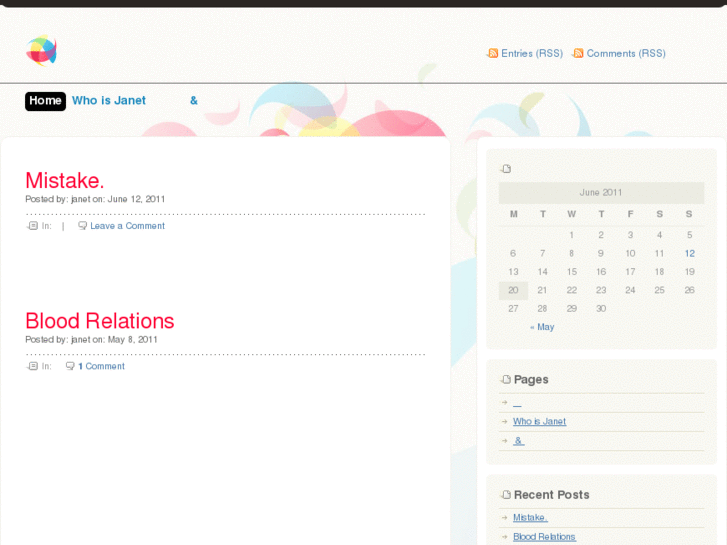
Task: Click the page icon beside Recent Posts
Action: click(506, 494)
